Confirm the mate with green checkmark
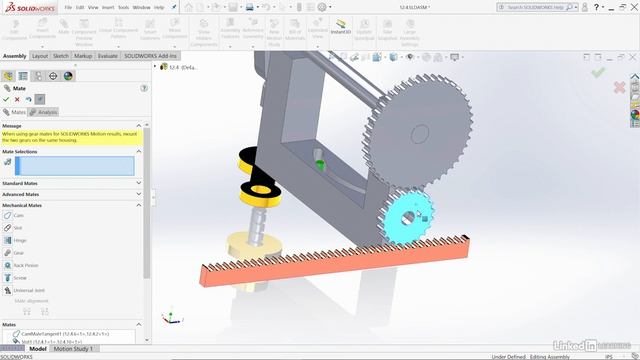This screenshot has width=640, height=360. click(6, 100)
